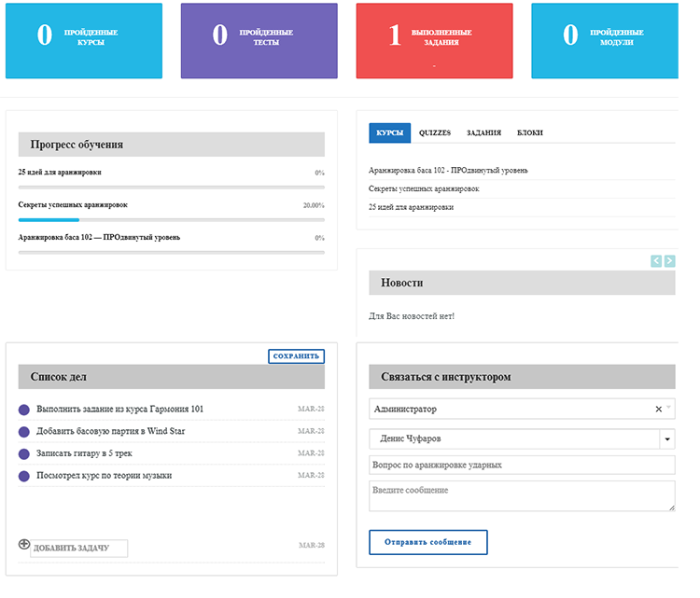Clear the Администратор selection with X
Screen dimensions: 700x598
658,409
